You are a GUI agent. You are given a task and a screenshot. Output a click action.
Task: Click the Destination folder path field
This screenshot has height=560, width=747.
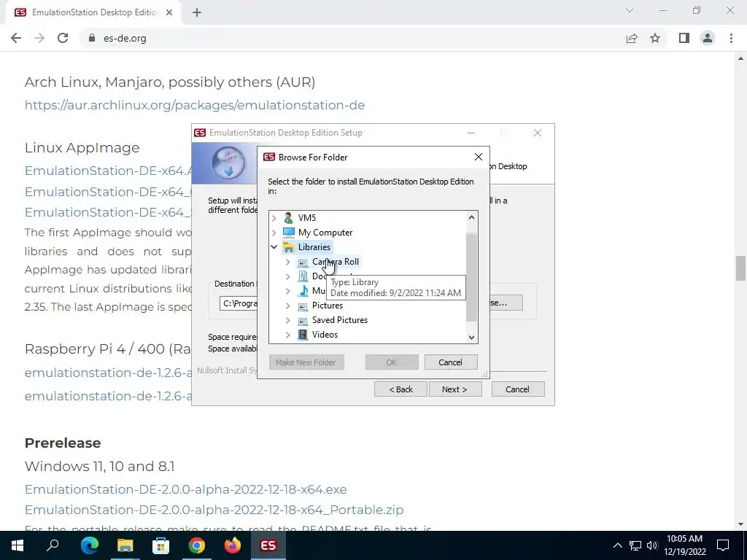(x=239, y=303)
